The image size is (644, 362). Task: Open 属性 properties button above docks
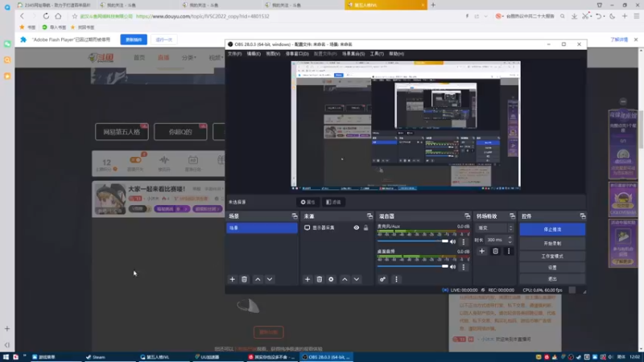coord(308,202)
